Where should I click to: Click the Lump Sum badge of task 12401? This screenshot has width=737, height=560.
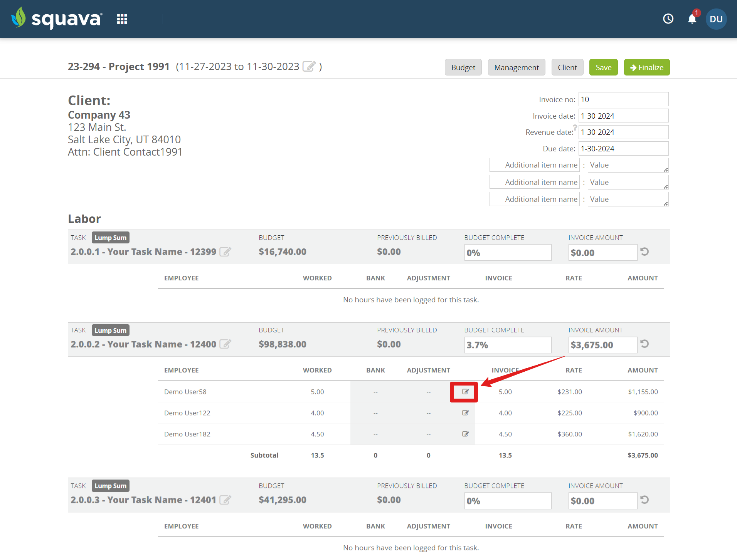tap(111, 486)
